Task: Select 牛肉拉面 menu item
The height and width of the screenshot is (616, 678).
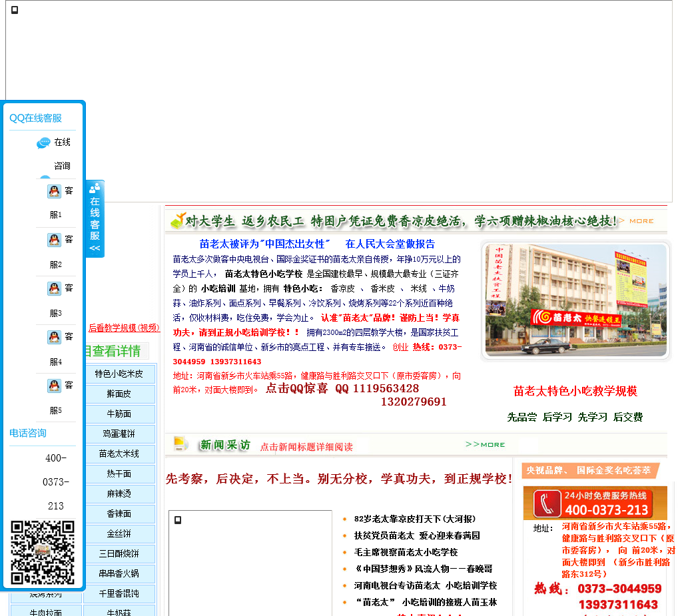Action: [45, 611]
